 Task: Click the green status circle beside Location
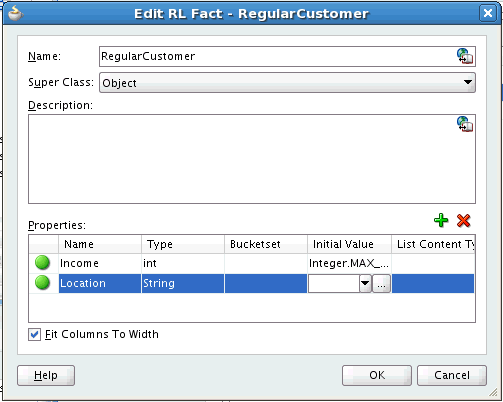coord(42,283)
